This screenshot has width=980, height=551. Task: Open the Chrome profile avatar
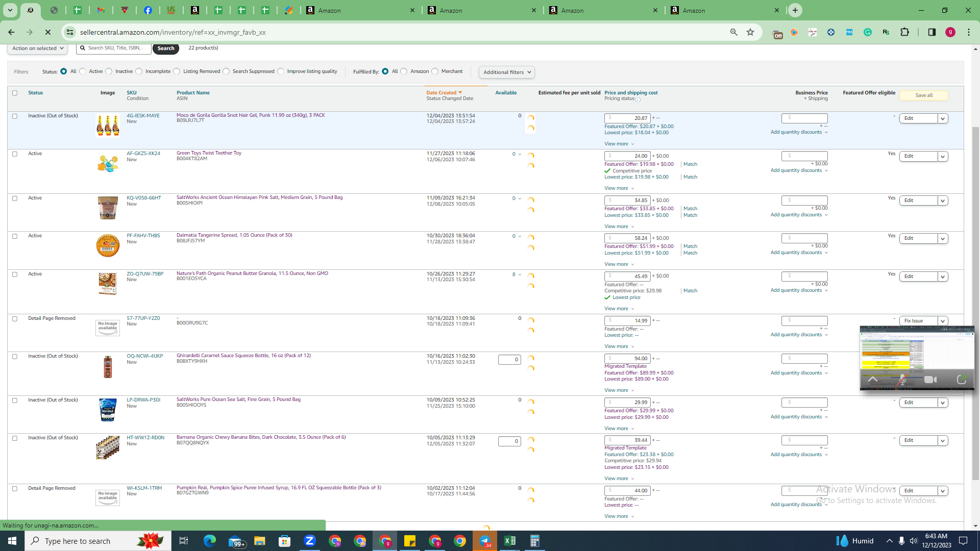click(950, 32)
